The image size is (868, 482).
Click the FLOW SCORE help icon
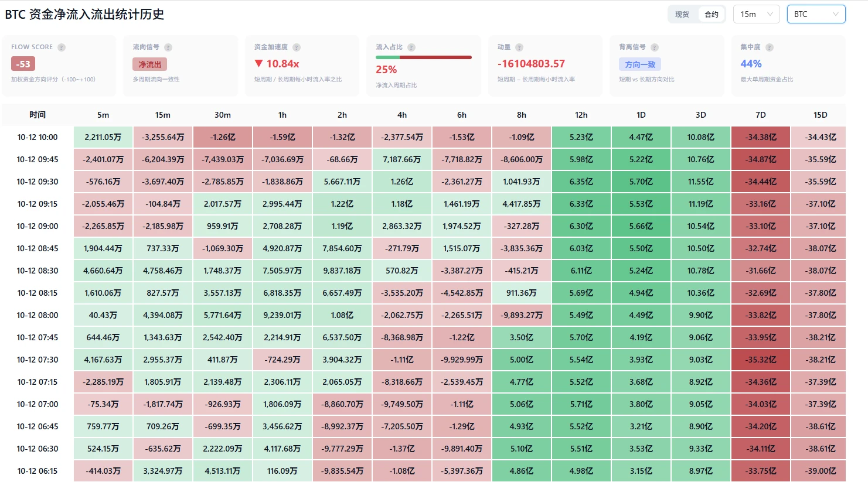tap(62, 47)
